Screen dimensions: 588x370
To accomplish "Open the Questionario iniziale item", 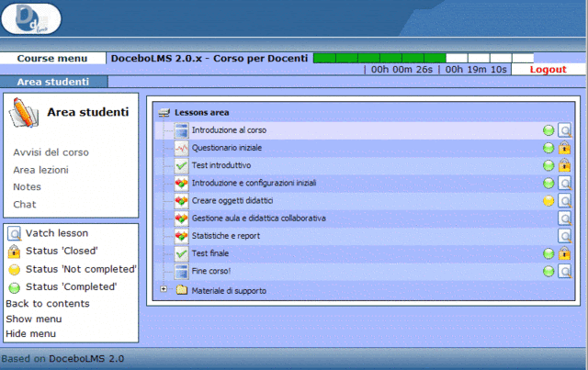I will 227,148.
